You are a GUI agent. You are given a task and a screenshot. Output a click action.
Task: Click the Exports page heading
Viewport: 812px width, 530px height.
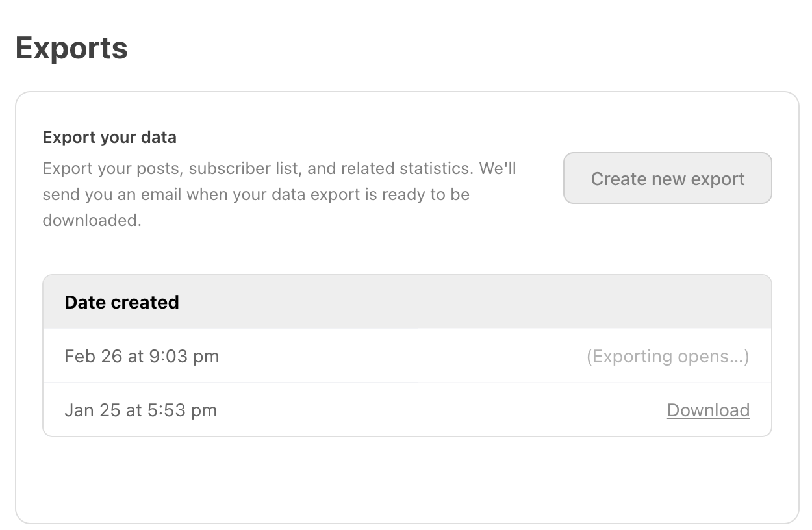pos(71,47)
